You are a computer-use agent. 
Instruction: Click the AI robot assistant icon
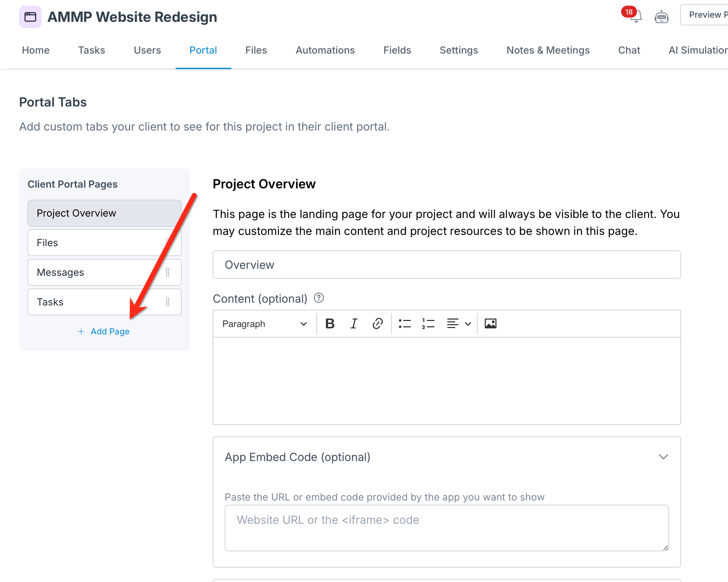(x=661, y=17)
